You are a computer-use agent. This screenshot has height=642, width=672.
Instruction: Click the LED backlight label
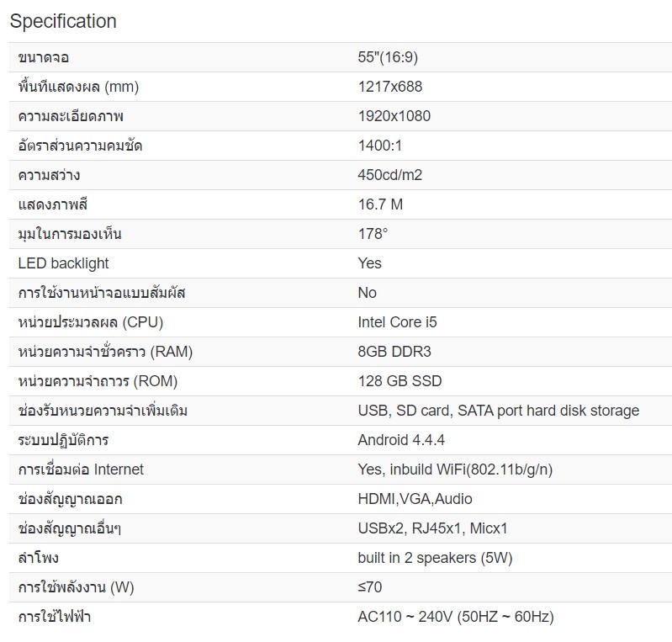pyautogui.click(x=63, y=263)
